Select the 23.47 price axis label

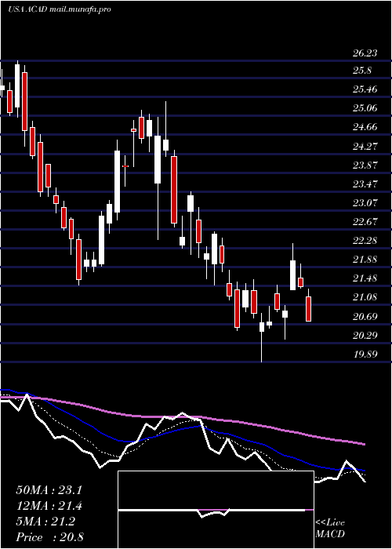point(365,184)
